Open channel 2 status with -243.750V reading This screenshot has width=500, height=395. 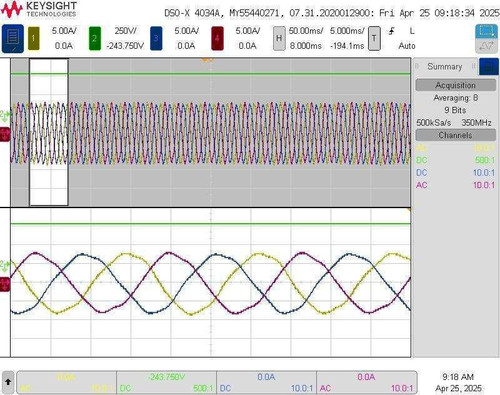tap(167, 382)
